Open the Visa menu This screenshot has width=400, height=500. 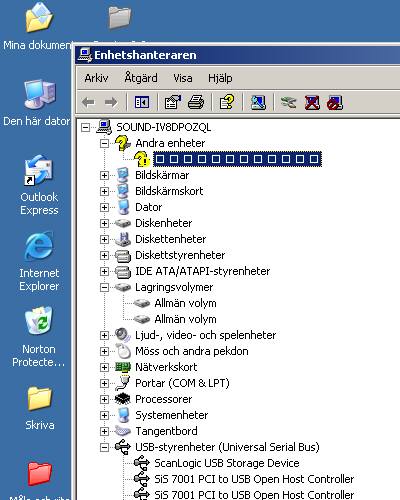183,78
